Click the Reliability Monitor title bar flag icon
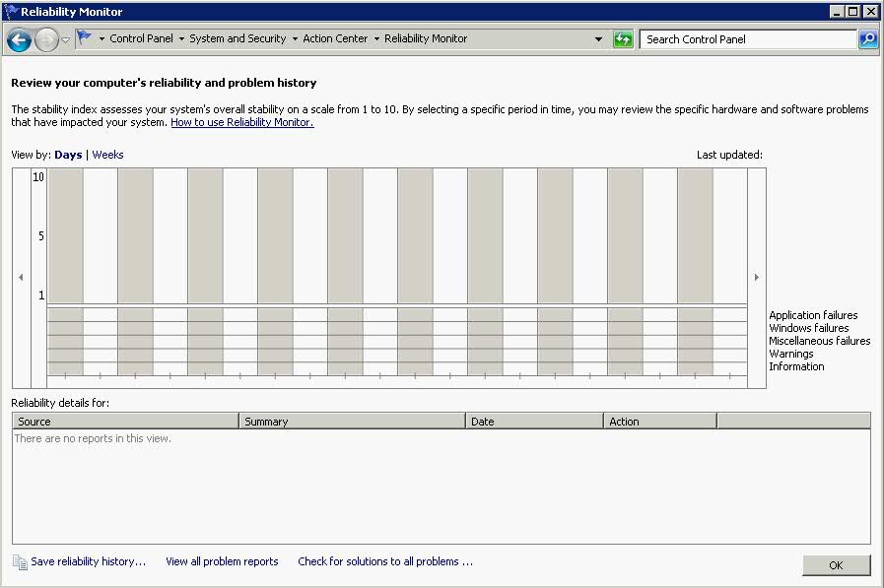This screenshot has width=884, height=588. 11,11
